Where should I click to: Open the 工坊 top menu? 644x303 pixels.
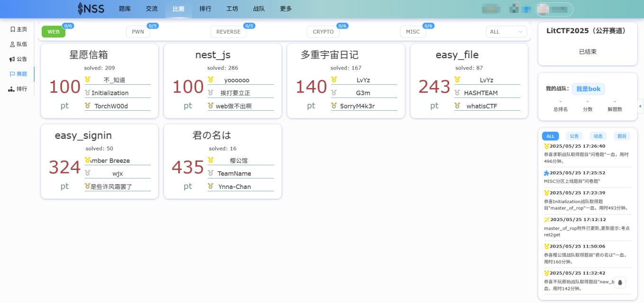[232, 9]
